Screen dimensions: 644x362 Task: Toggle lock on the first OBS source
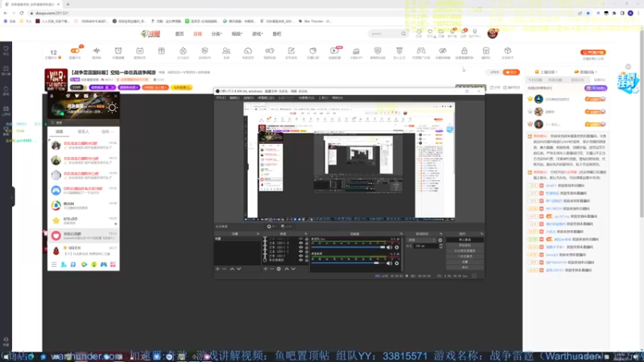(x=307, y=239)
